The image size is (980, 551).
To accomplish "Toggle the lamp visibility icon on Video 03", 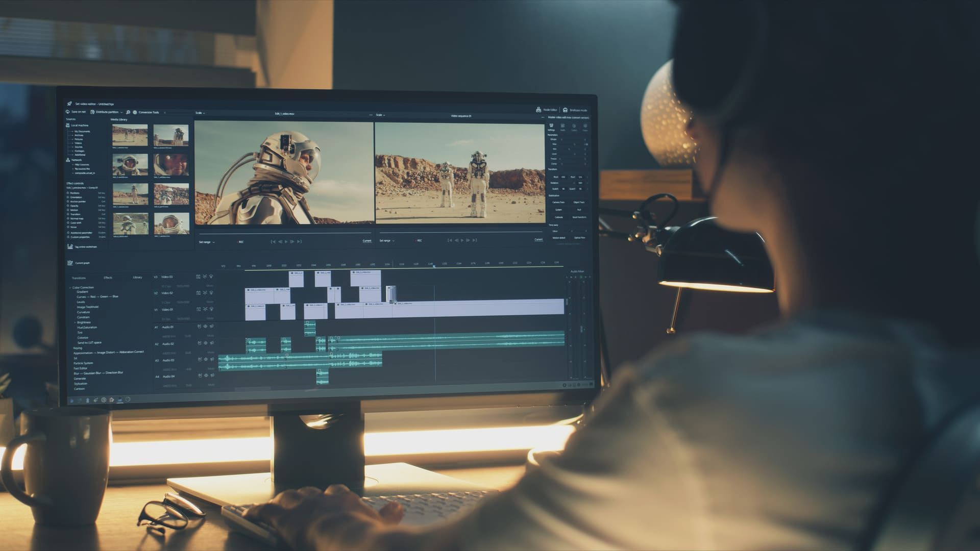I will tap(211, 276).
